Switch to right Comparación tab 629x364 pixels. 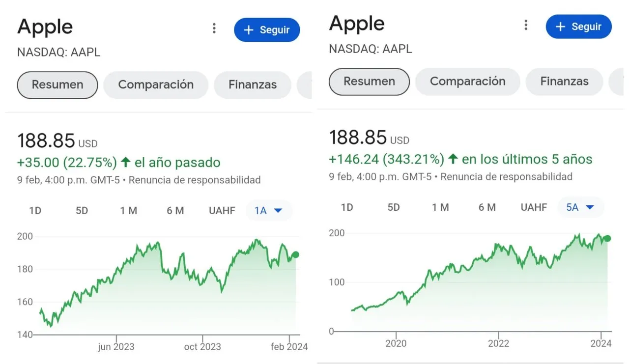click(x=468, y=81)
